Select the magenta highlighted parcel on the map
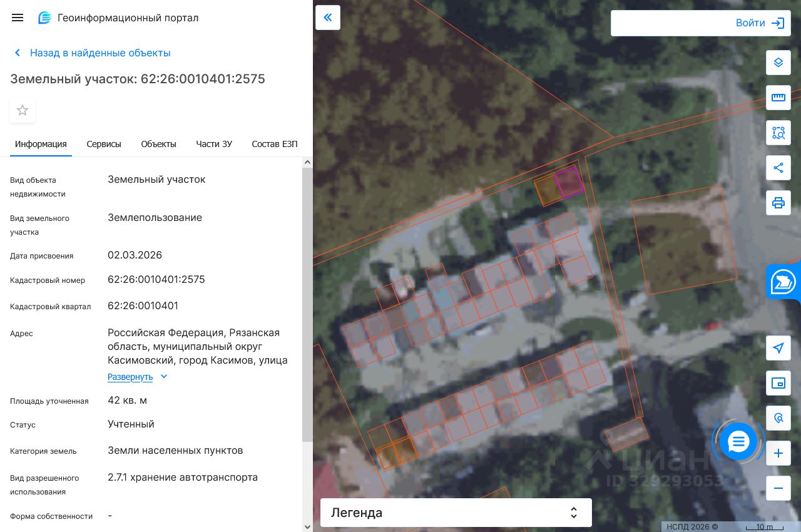 [x=569, y=182]
